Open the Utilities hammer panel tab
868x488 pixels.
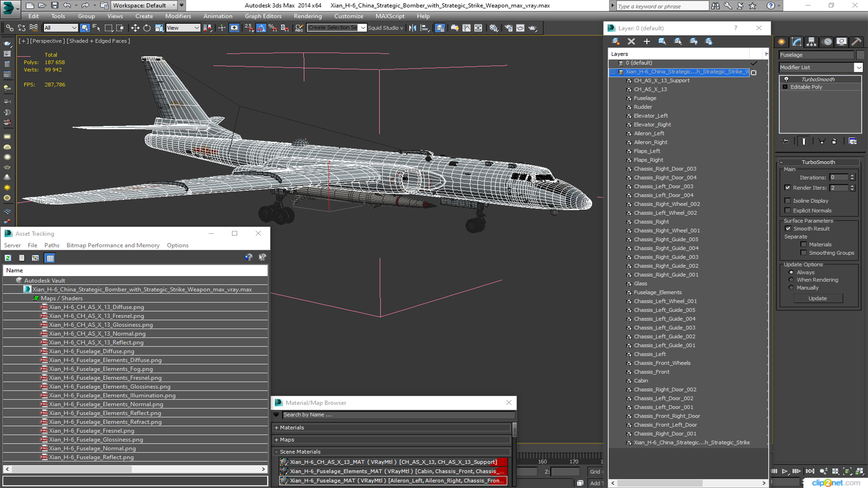click(856, 42)
